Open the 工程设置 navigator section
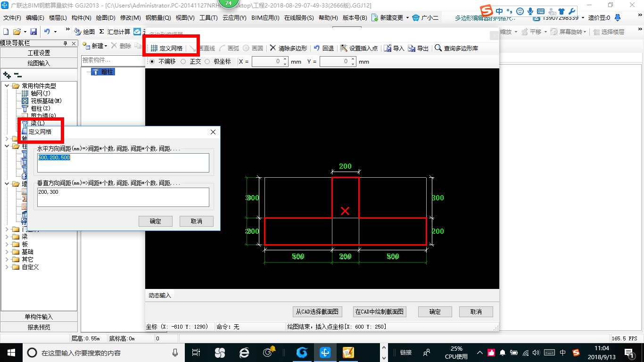644x362 pixels. pyautogui.click(x=39, y=53)
